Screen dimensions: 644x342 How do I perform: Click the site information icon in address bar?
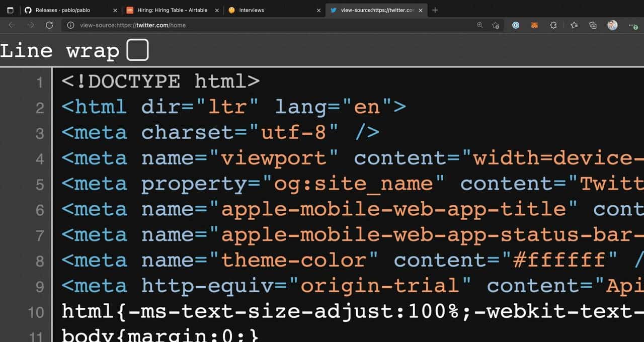[x=71, y=25]
